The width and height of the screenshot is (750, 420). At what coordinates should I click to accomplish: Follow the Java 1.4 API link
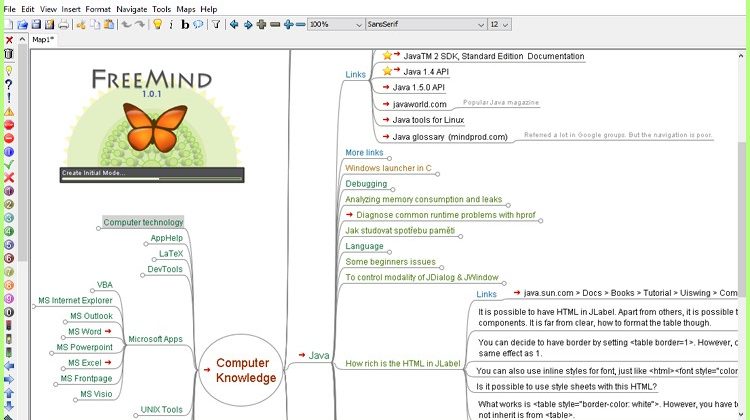(x=426, y=72)
